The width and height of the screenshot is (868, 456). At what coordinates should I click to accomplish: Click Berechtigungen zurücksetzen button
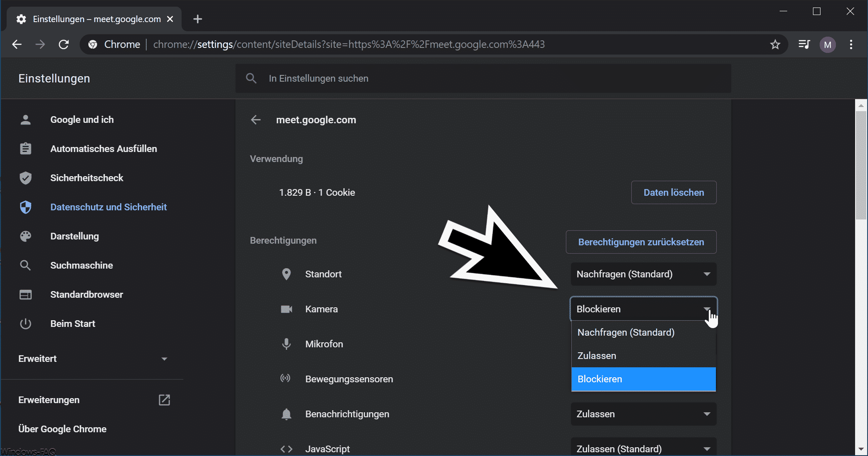(x=641, y=242)
